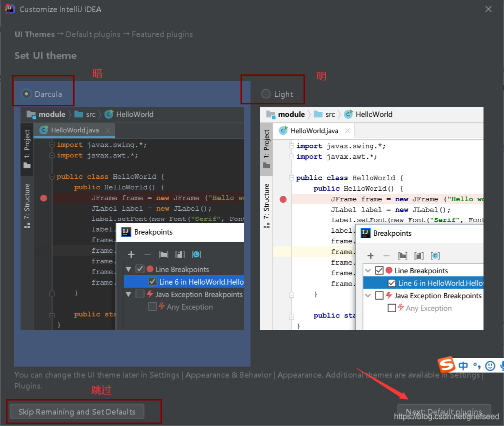Image resolution: width=504 pixels, height=426 pixels.
Task: Select the Light theme radio button
Action: click(266, 94)
